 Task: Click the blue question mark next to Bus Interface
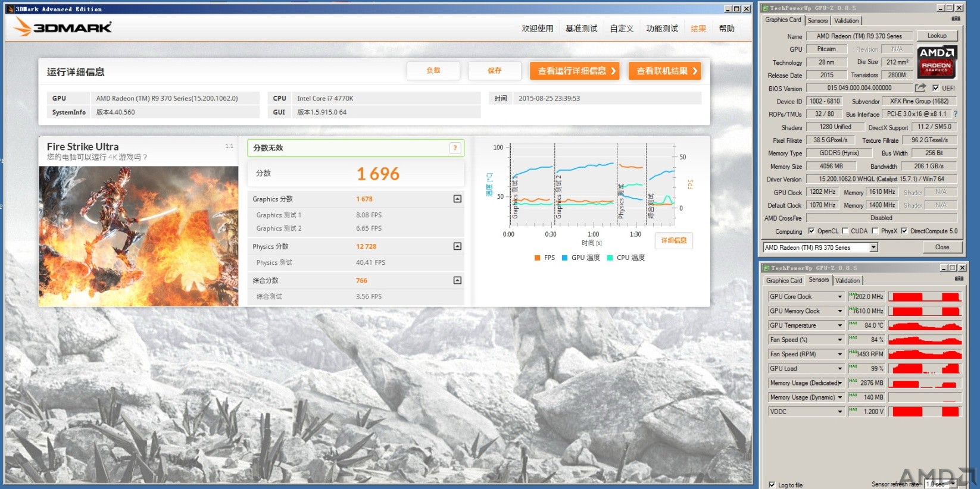click(x=956, y=114)
